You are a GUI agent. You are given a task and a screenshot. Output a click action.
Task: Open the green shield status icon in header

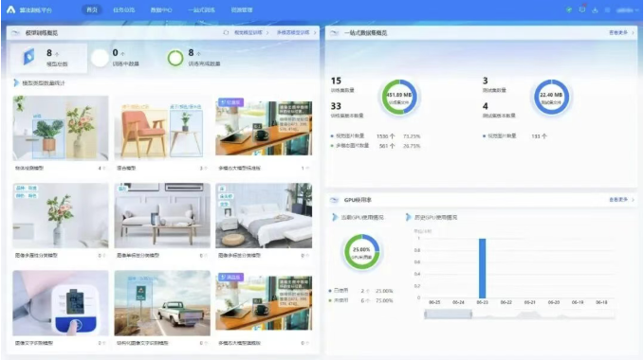[x=569, y=9]
